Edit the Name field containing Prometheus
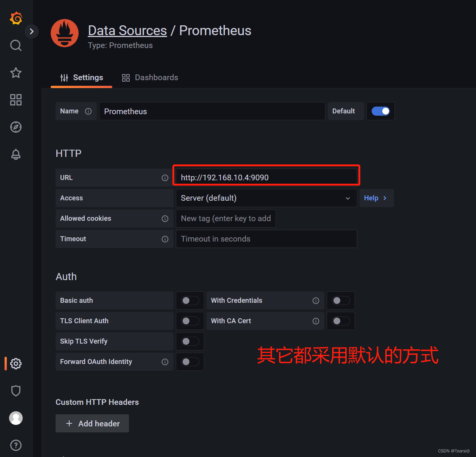 tap(212, 111)
